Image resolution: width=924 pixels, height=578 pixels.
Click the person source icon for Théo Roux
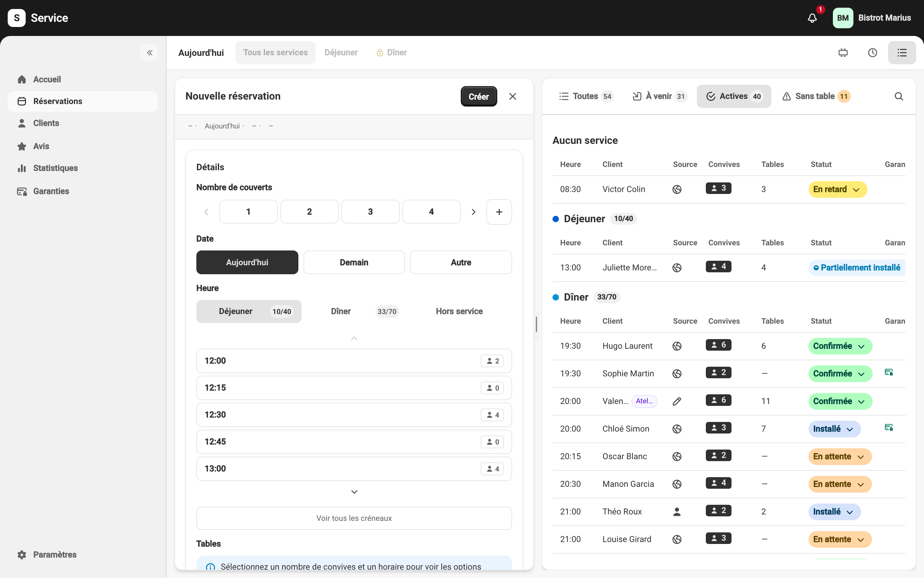[x=677, y=512]
